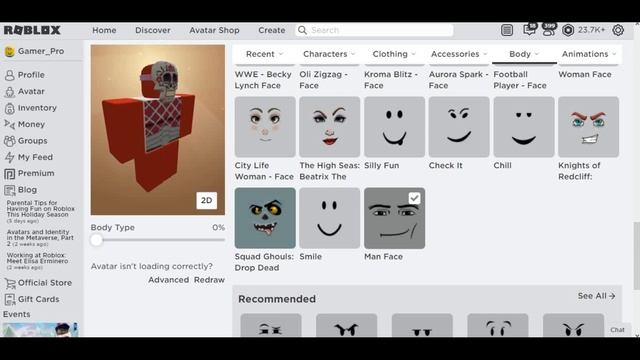Go to the Home tab
Image resolution: width=640 pixels, height=360 pixels.
click(104, 30)
